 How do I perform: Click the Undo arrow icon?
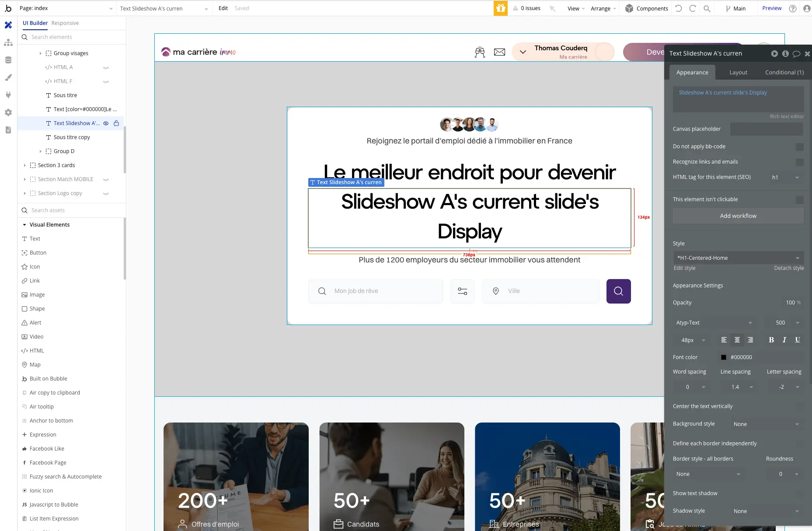click(x=679, y=8)
